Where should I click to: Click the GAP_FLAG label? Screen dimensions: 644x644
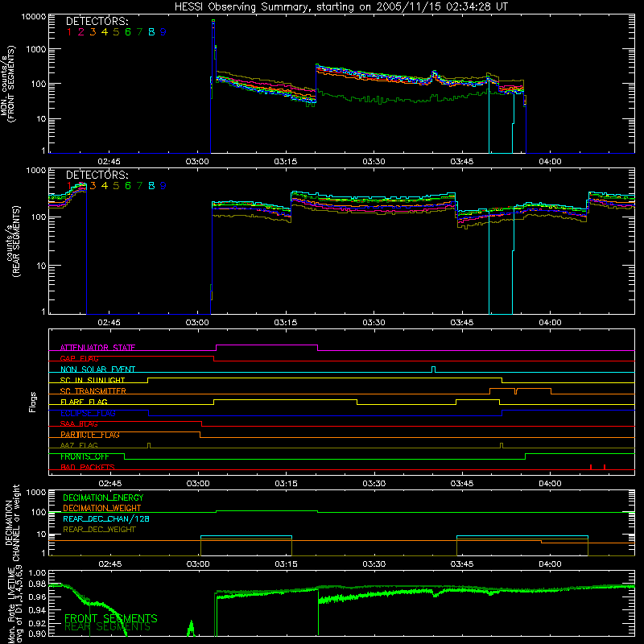point(79,358)
